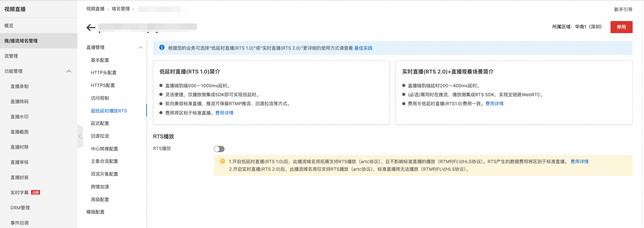644x228 pixels.
Task: Open the 新手引导 guide link
Action: 623,9
